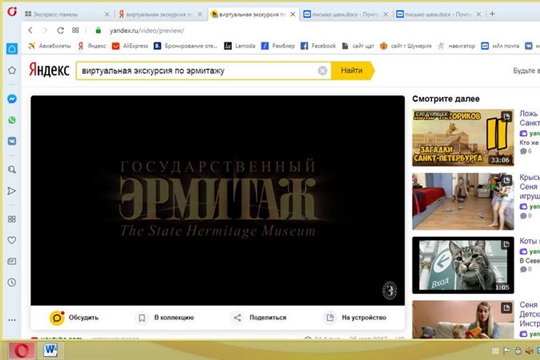This screenshot has width=540, height=360.
Task: Close the active video tab
Action: pos(293,14)
